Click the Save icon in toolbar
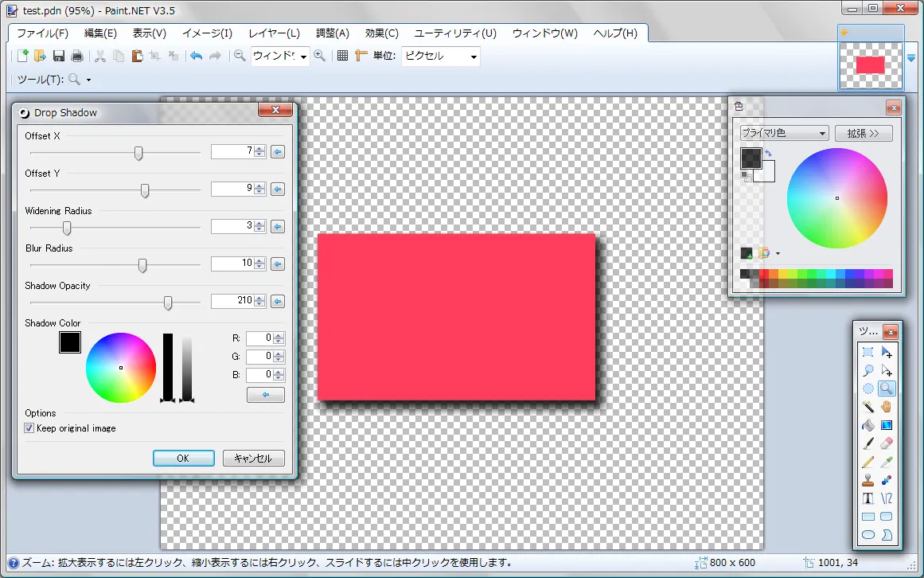The width and height of the screenshot is (924, 578). point(59,56)
